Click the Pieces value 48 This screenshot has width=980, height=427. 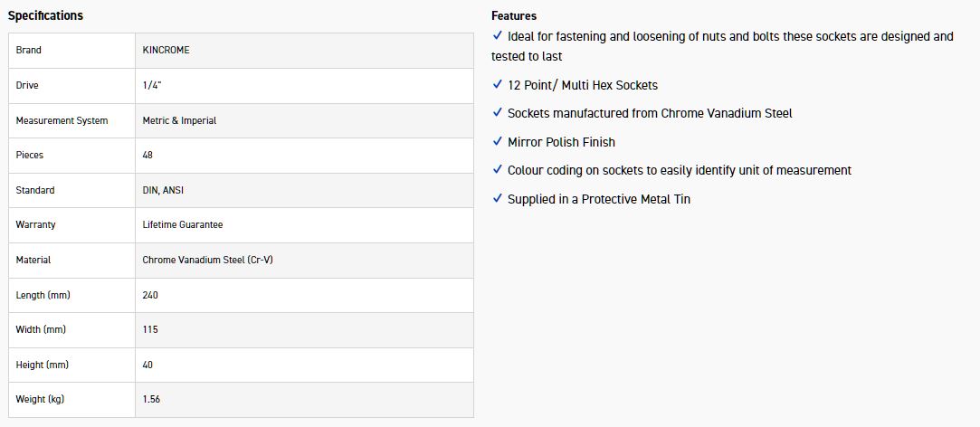click(147, 155)
